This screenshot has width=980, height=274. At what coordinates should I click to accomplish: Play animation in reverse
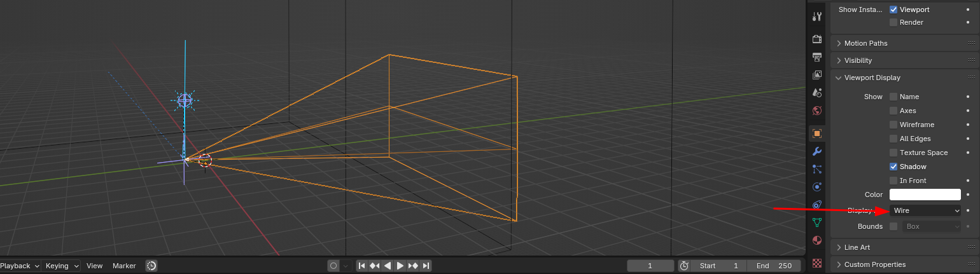click(388, 266)
